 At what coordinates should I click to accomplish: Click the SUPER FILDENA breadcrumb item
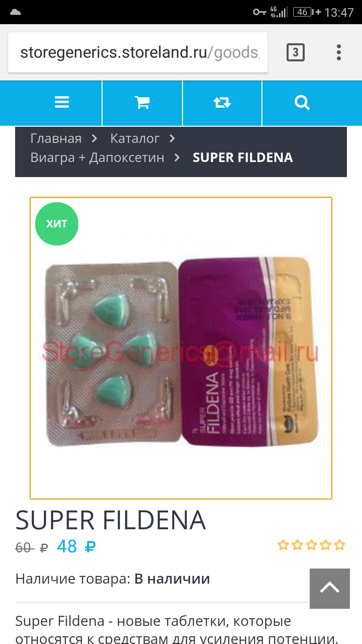(243, 157)
